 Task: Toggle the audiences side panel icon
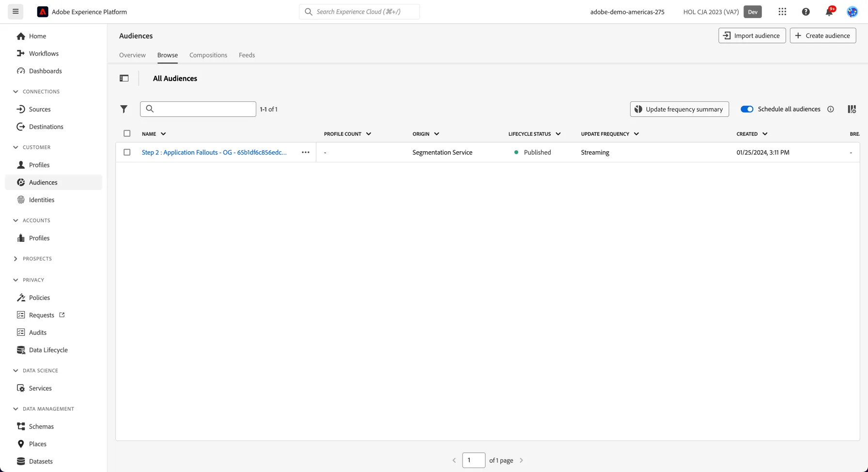(124, 78)
